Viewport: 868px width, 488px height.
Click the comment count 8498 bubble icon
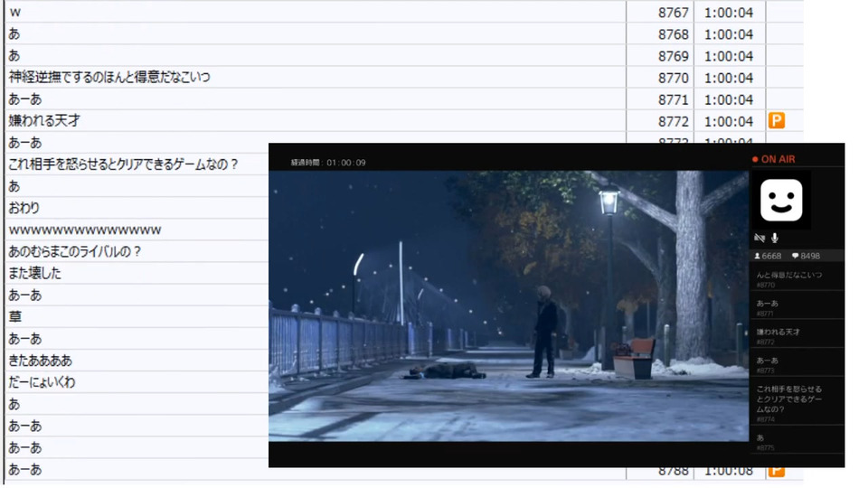coord(795,256)
